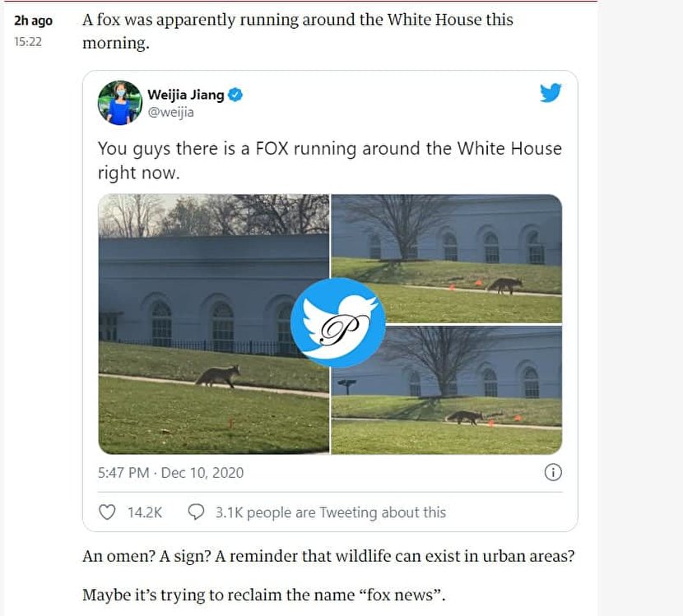Click the "An omen? A sign?" paragraph

pyautogui.click(x=328, y=556)
